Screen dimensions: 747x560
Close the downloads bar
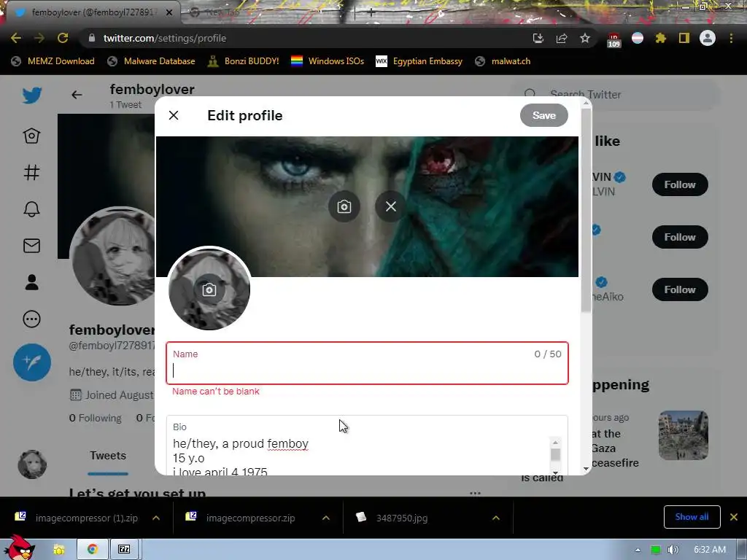click(734, 517)
